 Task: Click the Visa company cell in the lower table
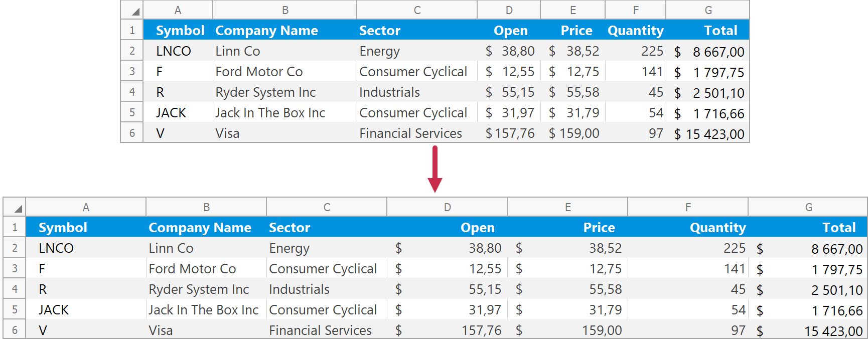point(161,330)
